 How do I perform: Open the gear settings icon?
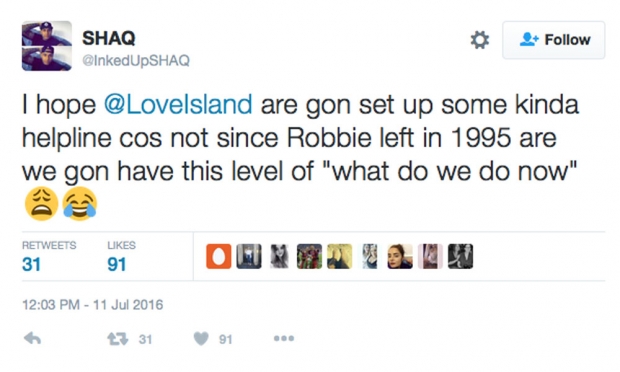click(x=480, y=40)
